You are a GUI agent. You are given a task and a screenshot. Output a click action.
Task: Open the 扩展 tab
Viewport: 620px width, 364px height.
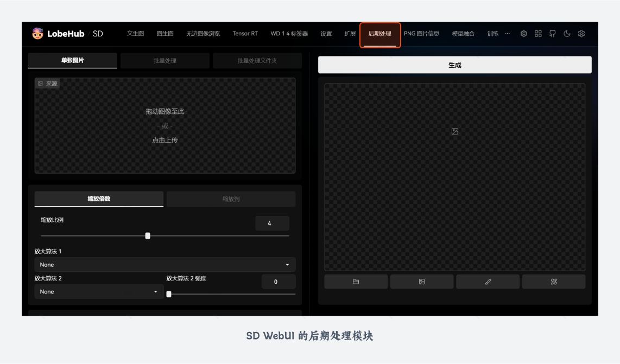point(350,34)
